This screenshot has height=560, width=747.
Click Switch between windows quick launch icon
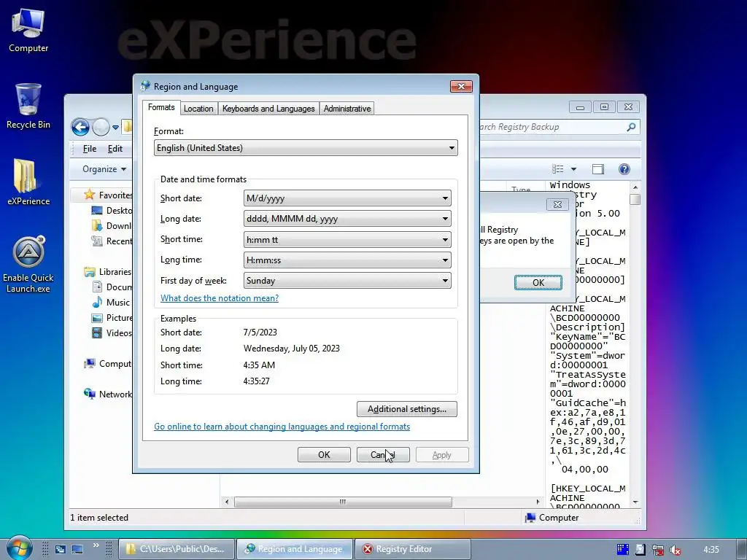pos(60,550)
